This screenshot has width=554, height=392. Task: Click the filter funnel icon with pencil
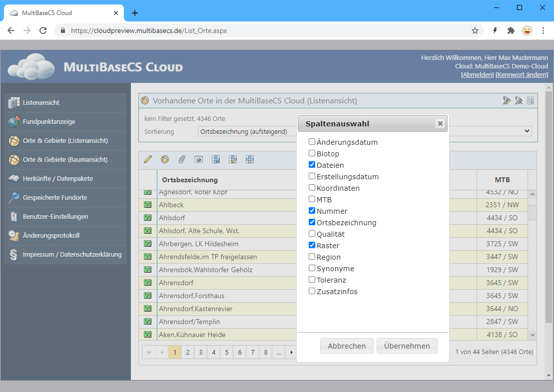507,101
